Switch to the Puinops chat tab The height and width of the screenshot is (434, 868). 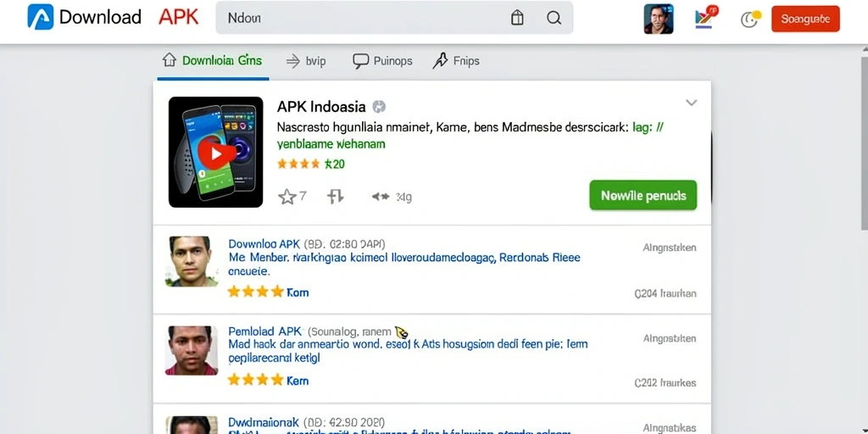coord(382,61)
